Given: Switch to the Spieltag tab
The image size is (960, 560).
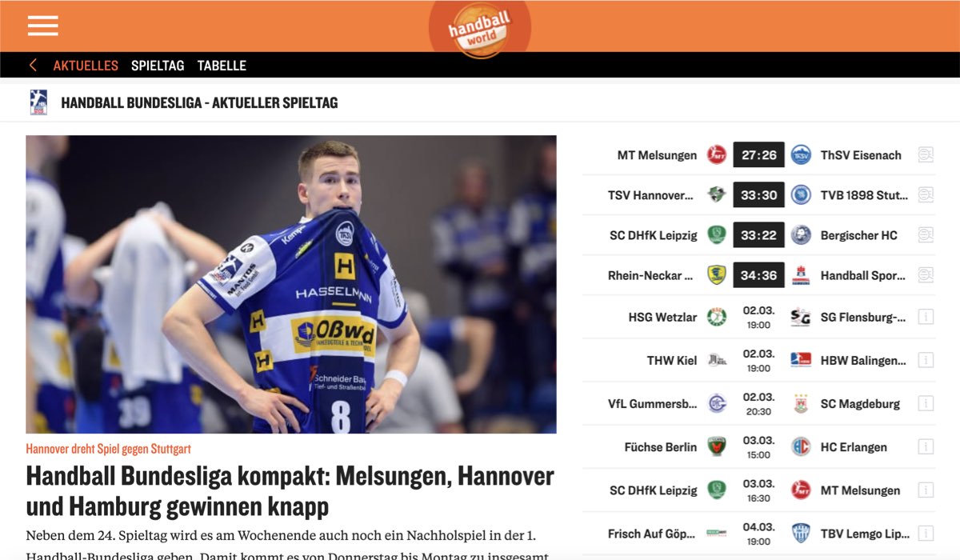Looking at the screenshot, I should pyautogui.click(x=158, y=66).
